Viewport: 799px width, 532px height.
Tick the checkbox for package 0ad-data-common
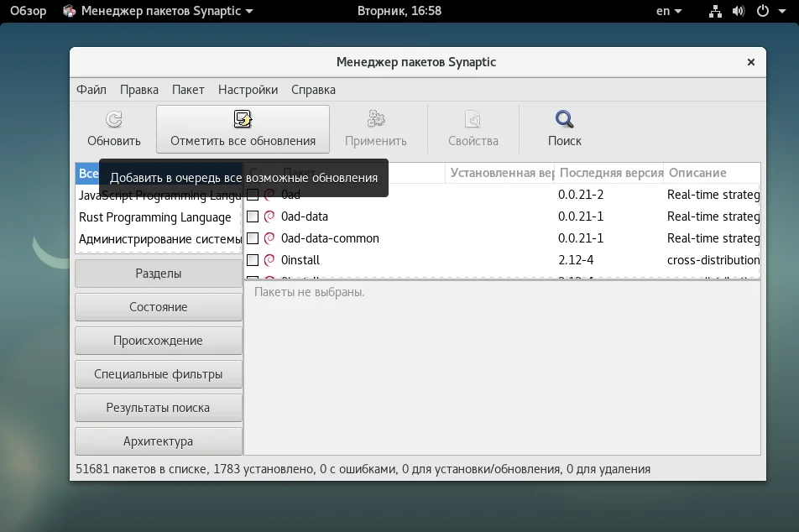pyautogui.click(x=253, y=238)
